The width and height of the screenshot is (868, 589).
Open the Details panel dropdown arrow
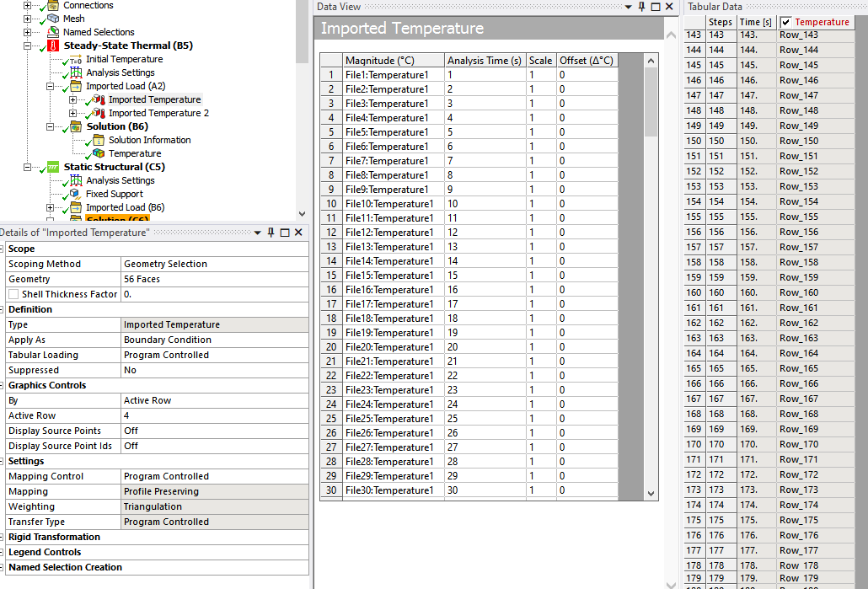tap(257, 233)
